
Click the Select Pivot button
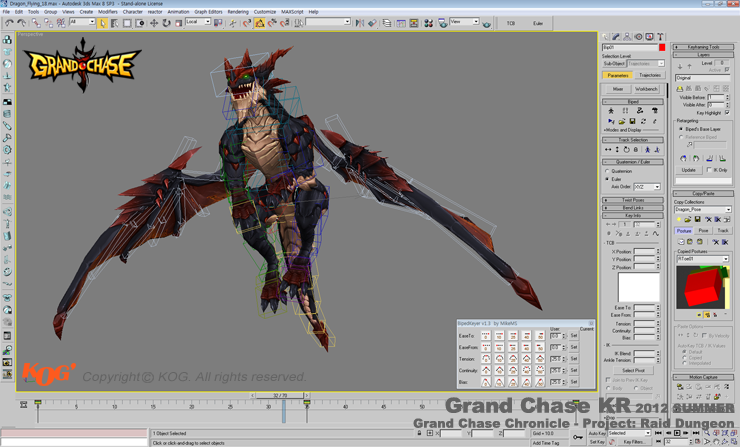tap(633, 370)
